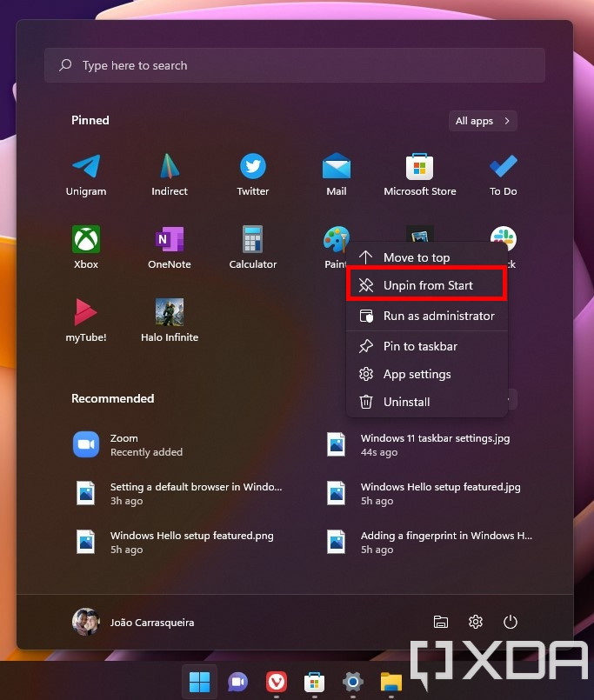Choose Pin to taskbar
The width and height of the screenshot is (594, 700).
[427, 346]
